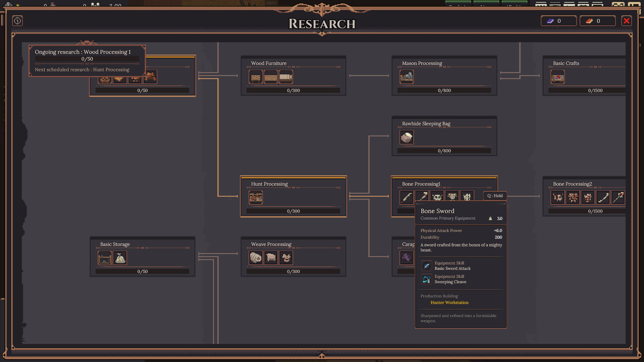Select the Bone Sword icon in Bone Processing1
Screen dimensions: 644x362
point(407,197)
